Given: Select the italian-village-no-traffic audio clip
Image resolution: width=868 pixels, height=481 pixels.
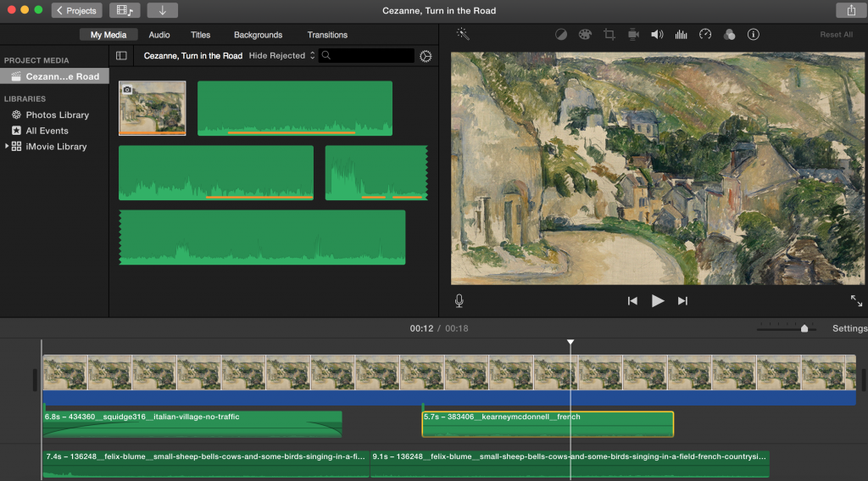Looking at the screenshot, I should [x=192, y=424].
